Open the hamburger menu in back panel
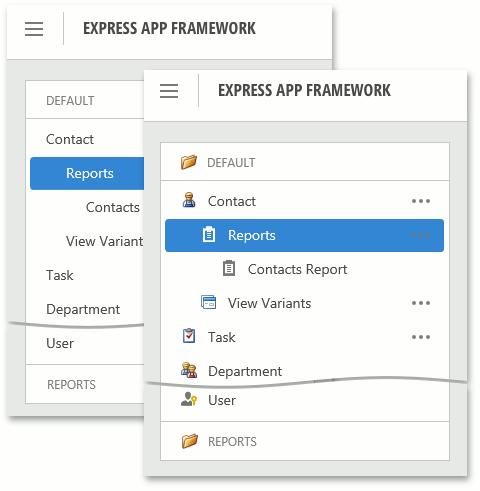 point(34,29)
